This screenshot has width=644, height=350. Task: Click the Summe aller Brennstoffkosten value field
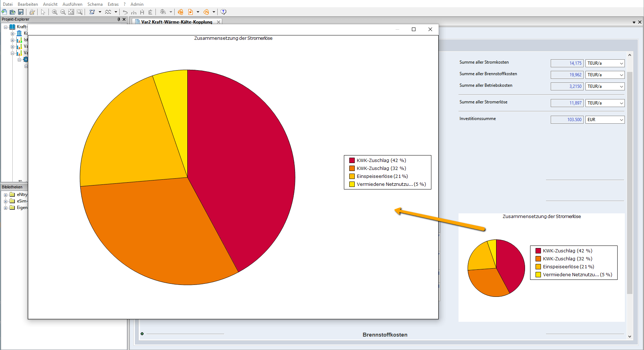coord(567,75)
